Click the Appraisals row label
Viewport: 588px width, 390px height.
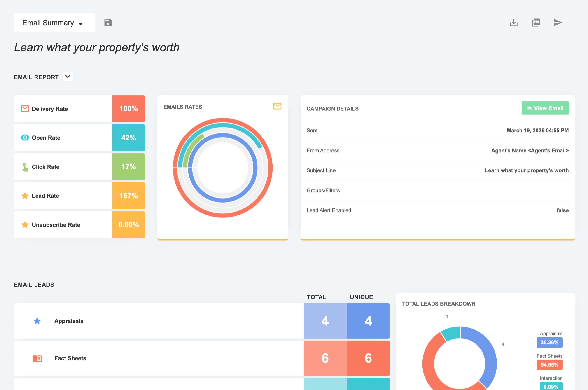tap(69, 321)
